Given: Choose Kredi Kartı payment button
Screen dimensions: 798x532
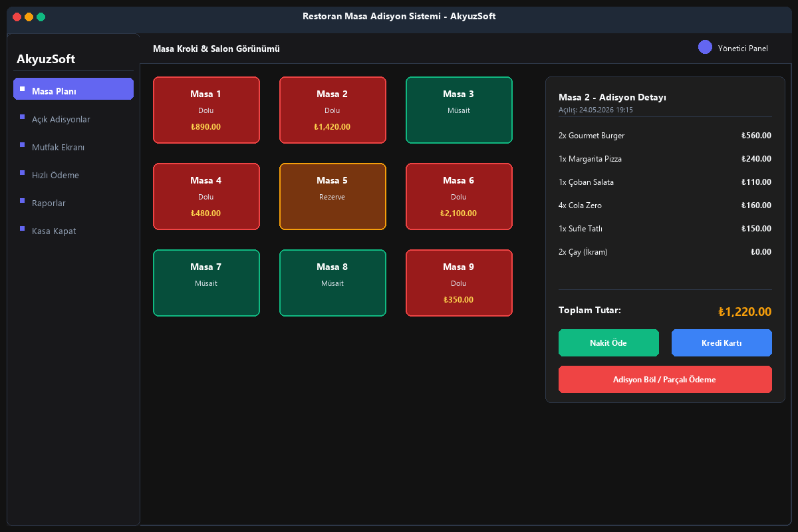Looking at the screenshot, I should point(722,343).
